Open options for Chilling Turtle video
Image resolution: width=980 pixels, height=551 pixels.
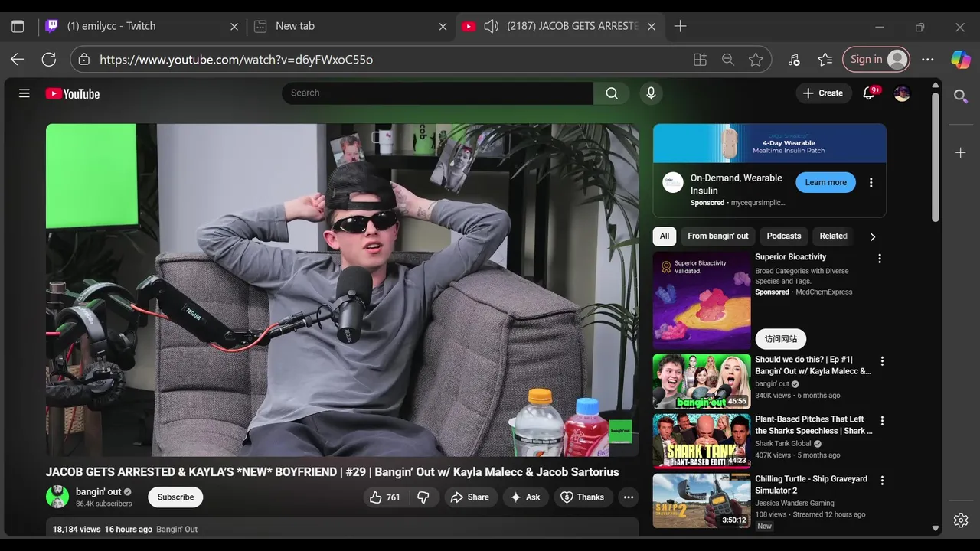[882, 481]
